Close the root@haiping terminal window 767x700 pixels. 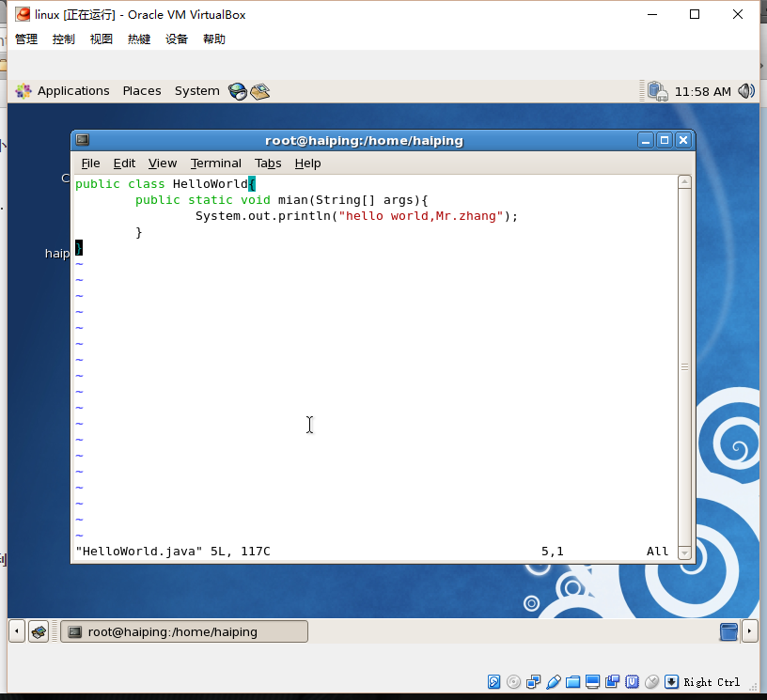683,141
